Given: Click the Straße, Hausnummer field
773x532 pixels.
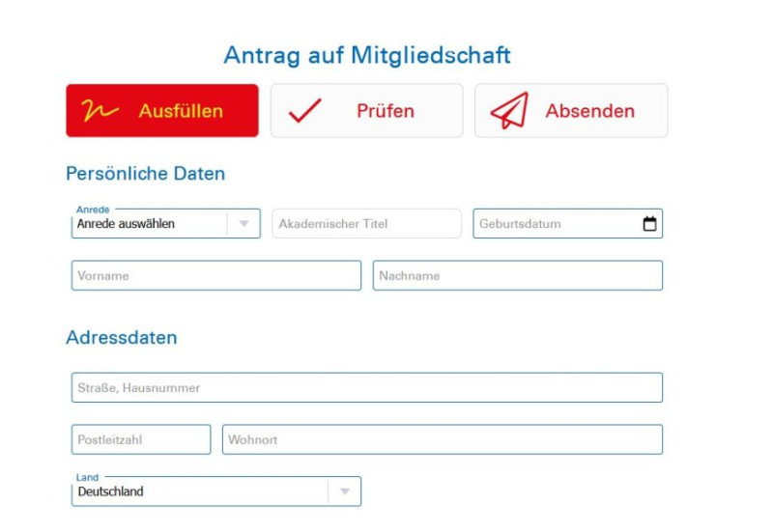Looking at the screenshot, I should click(366, 387).
